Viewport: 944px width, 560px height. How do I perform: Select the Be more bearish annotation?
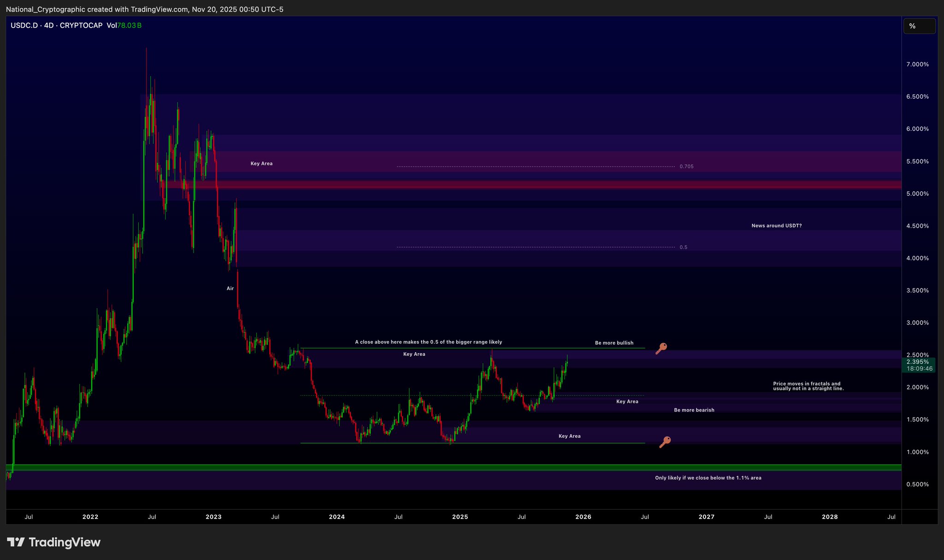click(x=694, y=410)
